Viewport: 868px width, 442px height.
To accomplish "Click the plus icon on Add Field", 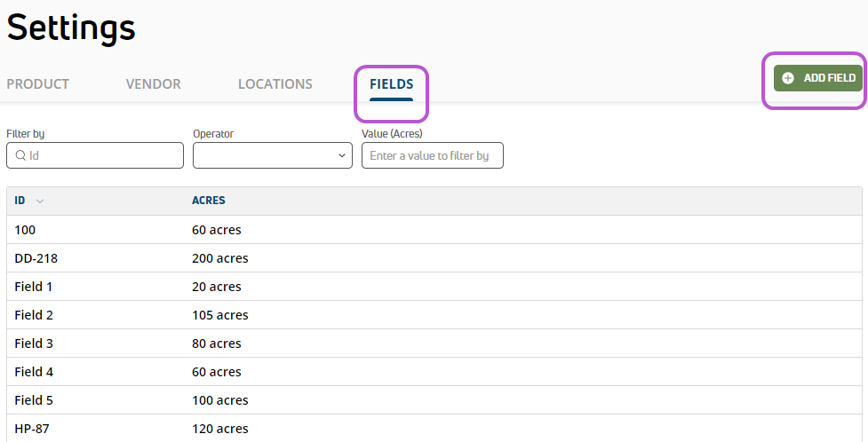I will pyautogui.click(x=788, y=78).
